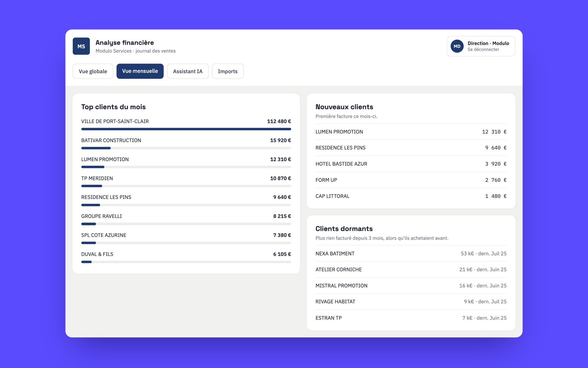Select GROUPE RAVELLI in top clients

tap(186, 219)
